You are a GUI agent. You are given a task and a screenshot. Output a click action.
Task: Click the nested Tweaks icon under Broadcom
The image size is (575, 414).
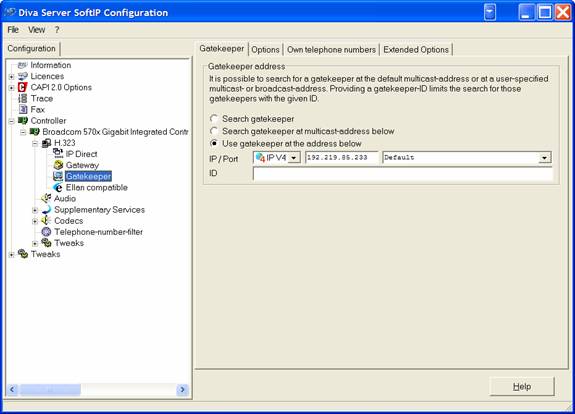46,243
